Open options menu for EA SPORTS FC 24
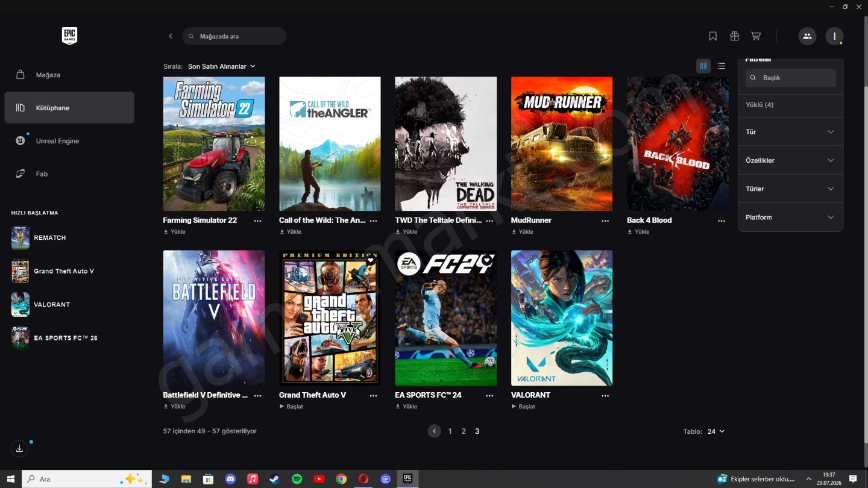Screen dimensions: 868x488 [x=489, y=395]
